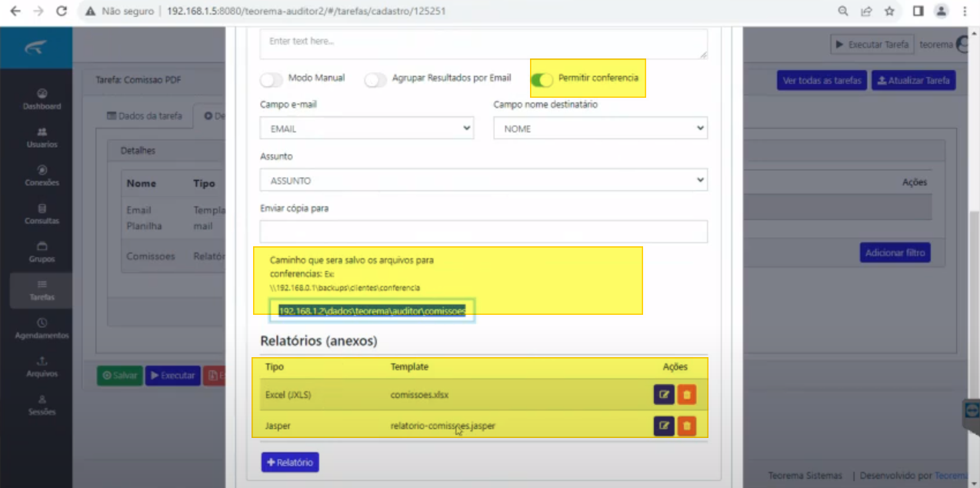Viewport: 980px width, 488px height.
Task: Go forward in browser history
Action: (38, 12)
